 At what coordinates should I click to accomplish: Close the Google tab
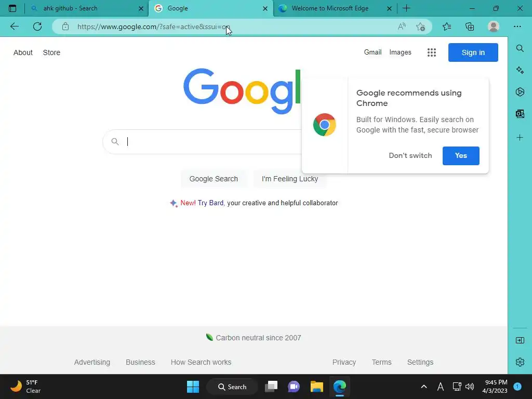265,8
